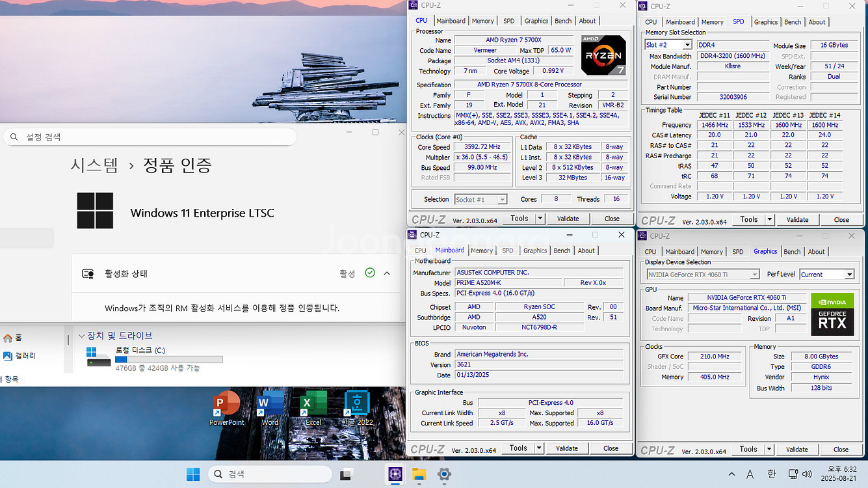Open the 한글 2022 desktop shortcut
The image size is (868, 488).
pyautogui.click(x=357, y=409)
